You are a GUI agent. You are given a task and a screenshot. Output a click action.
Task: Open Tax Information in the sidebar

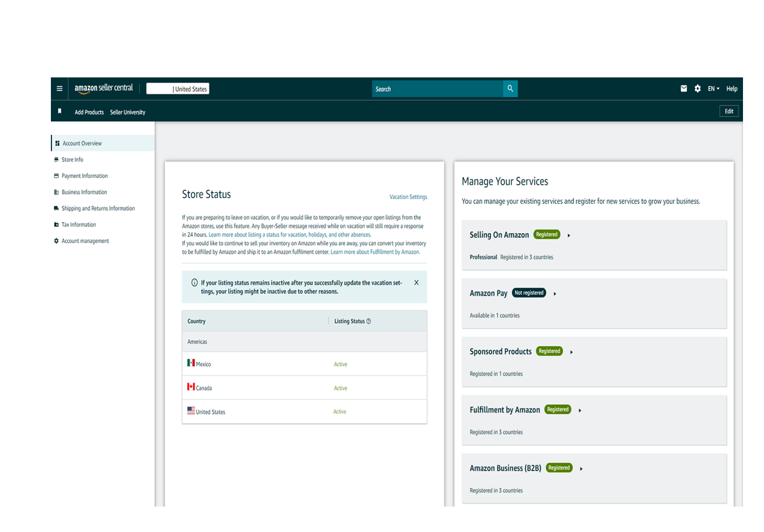click(x=79, y=225)
